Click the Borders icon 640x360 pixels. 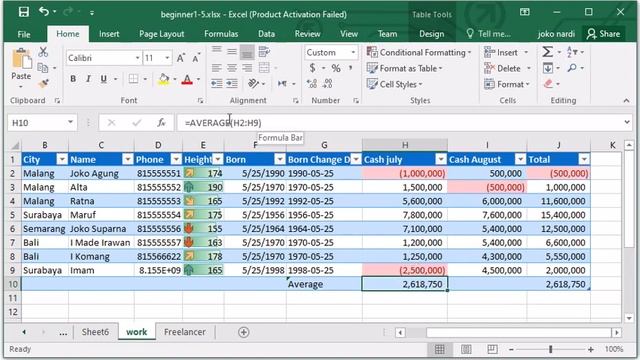(x=133, y=78)
